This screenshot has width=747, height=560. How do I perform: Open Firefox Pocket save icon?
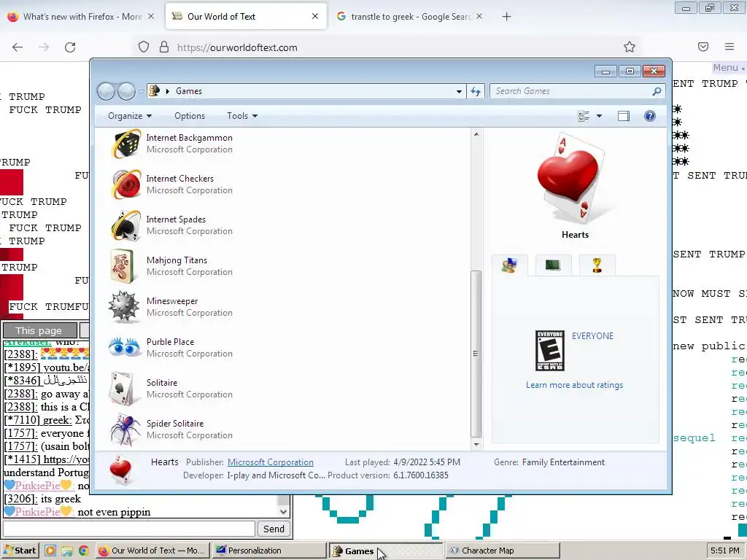click(x=703, y=47)
